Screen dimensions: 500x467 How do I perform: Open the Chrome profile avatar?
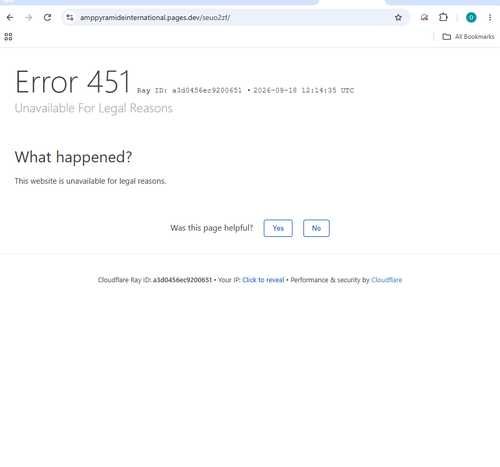[471, 17]
